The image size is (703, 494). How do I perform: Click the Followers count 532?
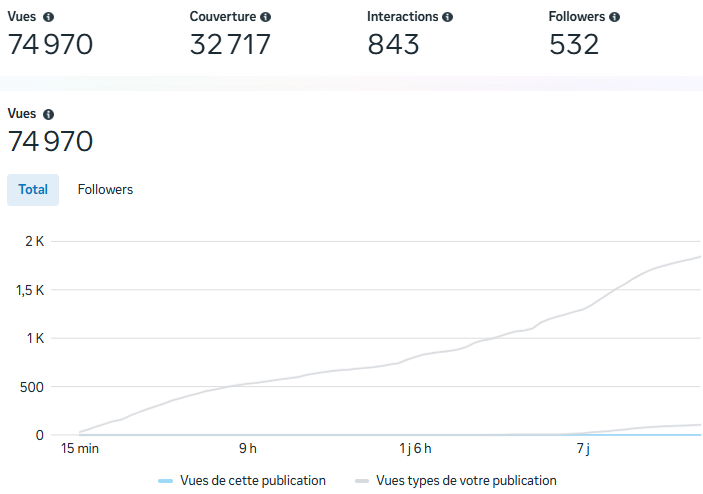click(x=574, y=45)
